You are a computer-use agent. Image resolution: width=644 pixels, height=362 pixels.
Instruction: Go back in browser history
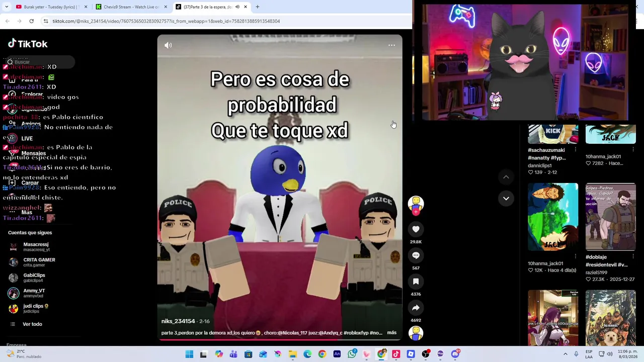click(x=7, y=21)
